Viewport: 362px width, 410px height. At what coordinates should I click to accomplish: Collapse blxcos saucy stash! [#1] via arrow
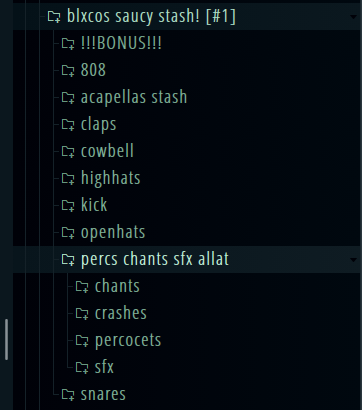[353, 17]
